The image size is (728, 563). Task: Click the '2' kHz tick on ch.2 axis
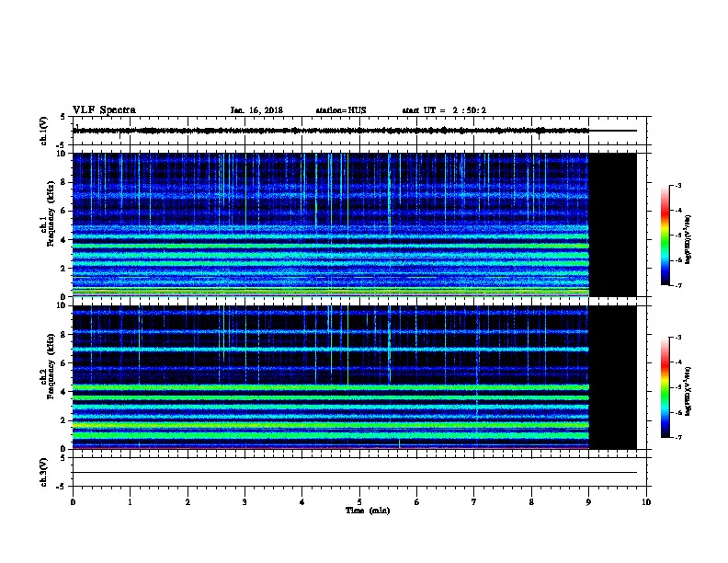(63, 420)
